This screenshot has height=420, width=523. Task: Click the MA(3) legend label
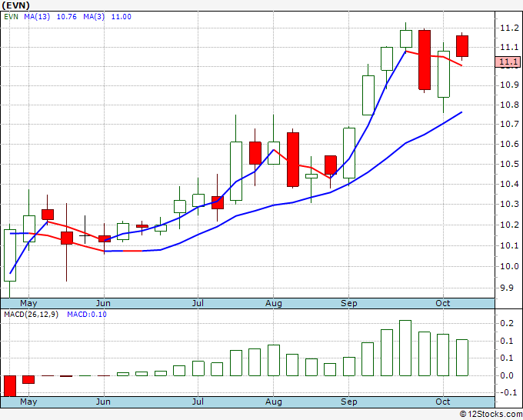(94, 17)
